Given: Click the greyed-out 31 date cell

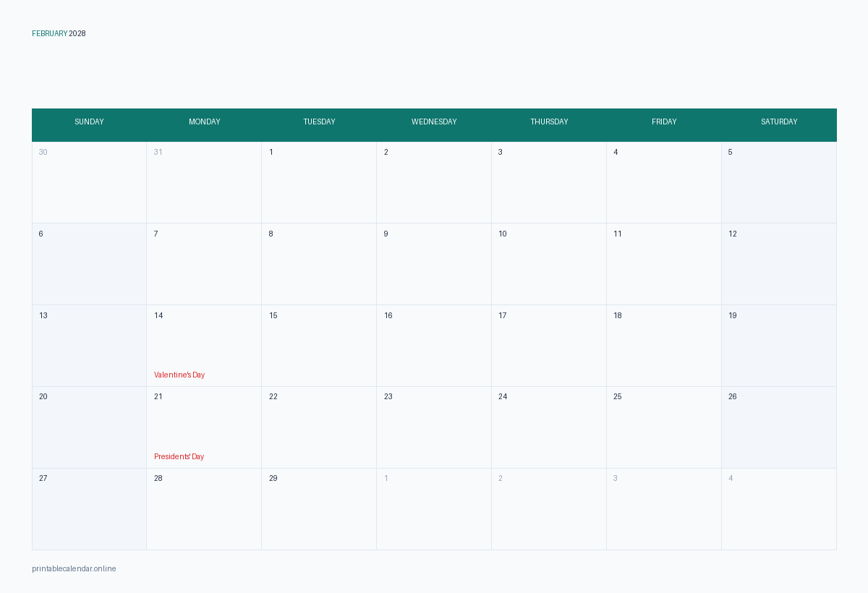Looking at the screenshot, I should pyautogui.click(x=204, y=182).
